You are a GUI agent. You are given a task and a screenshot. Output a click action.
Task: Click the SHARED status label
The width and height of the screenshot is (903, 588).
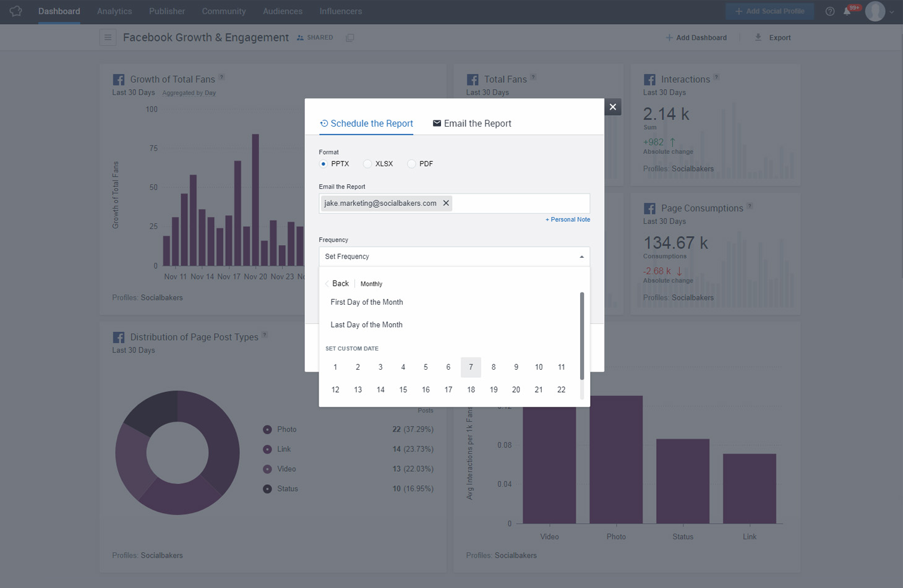[320, 38]
